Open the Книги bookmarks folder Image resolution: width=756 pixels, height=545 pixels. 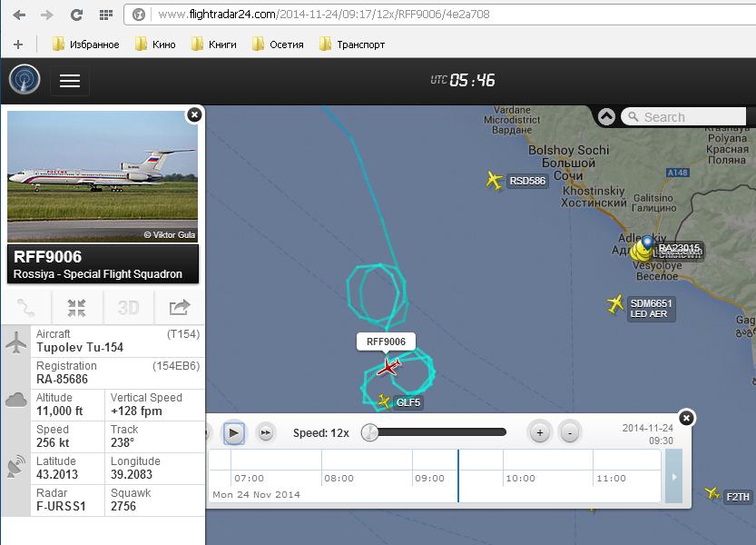213,45
